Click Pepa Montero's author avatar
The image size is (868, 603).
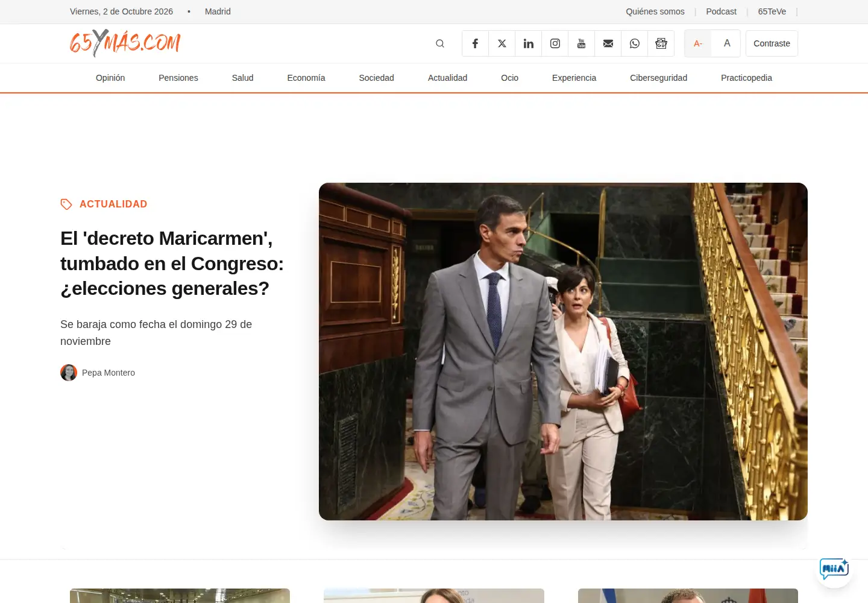click(69, 373)
